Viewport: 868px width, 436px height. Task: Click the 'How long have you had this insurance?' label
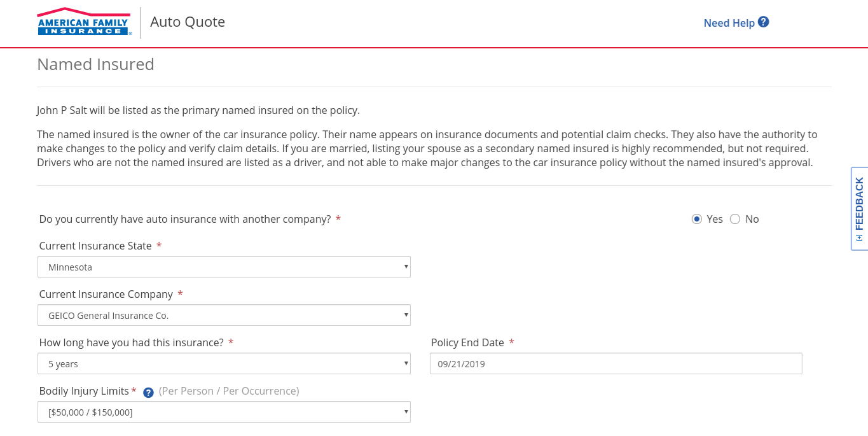[x=131, y=342]
